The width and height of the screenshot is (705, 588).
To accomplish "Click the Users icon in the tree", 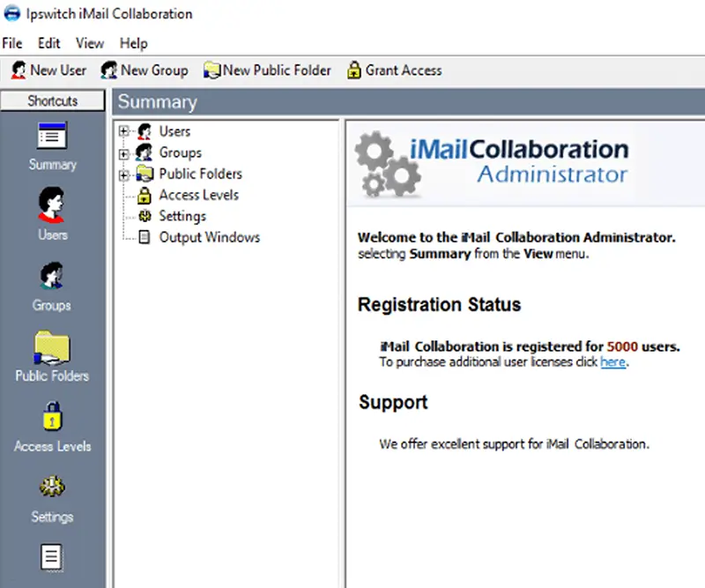I will coord(145,131).
